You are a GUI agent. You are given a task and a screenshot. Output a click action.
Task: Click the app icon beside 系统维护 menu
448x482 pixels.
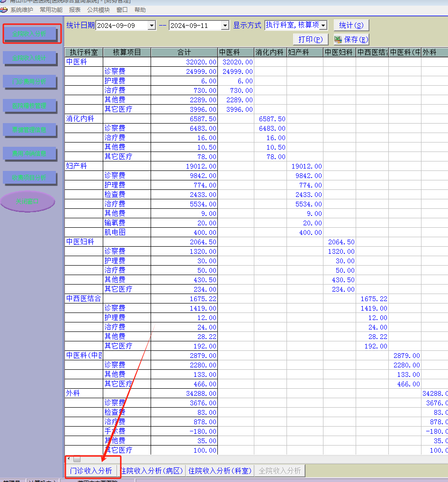[4, 10]
